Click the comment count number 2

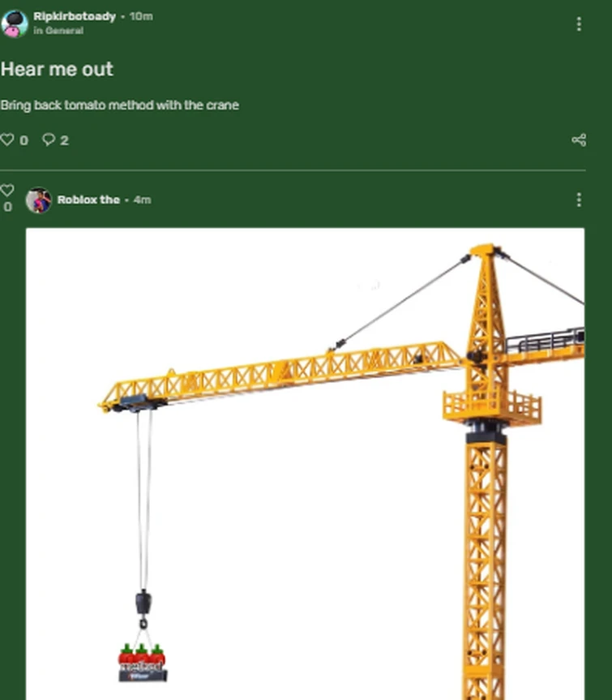64,140
